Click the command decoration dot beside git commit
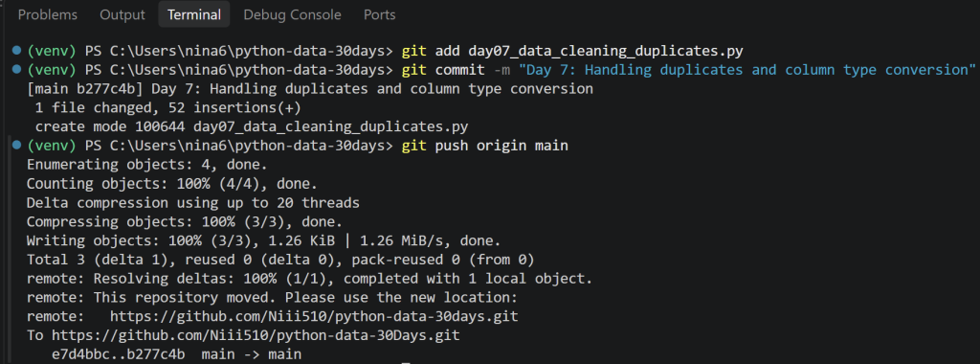This screenshot has height=364, width=980. tap(17, 68)
